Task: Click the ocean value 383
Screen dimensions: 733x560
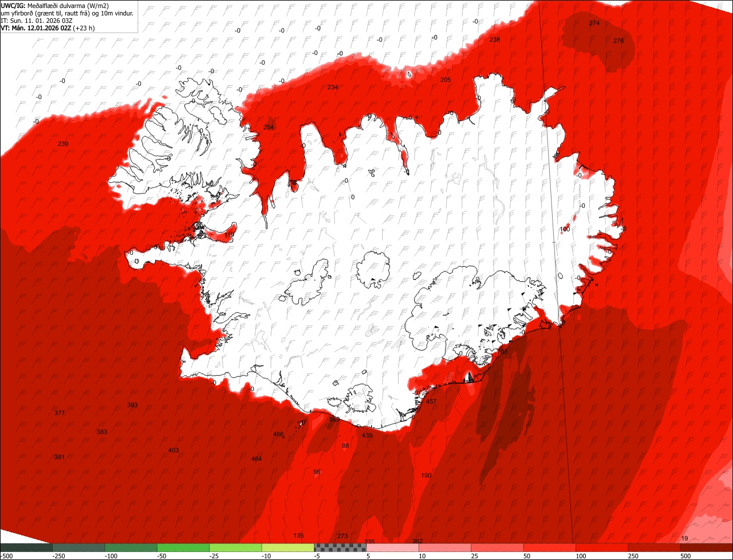Action: point(102,432)
